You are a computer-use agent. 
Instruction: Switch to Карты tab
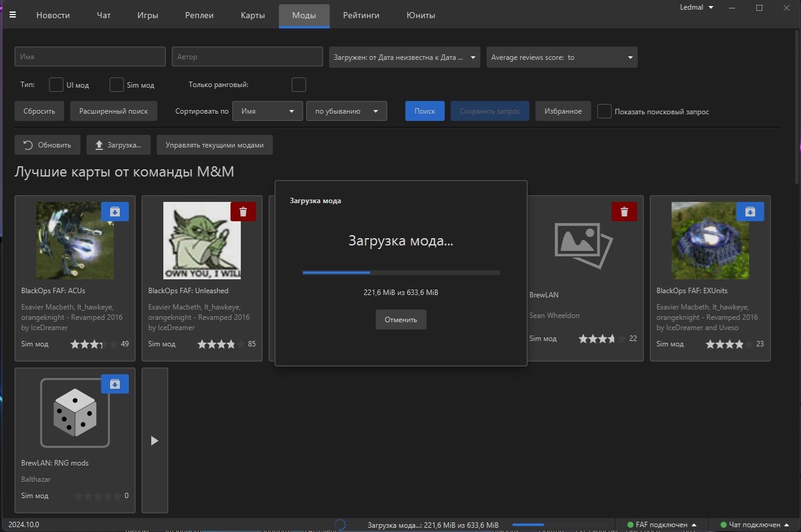253,16
